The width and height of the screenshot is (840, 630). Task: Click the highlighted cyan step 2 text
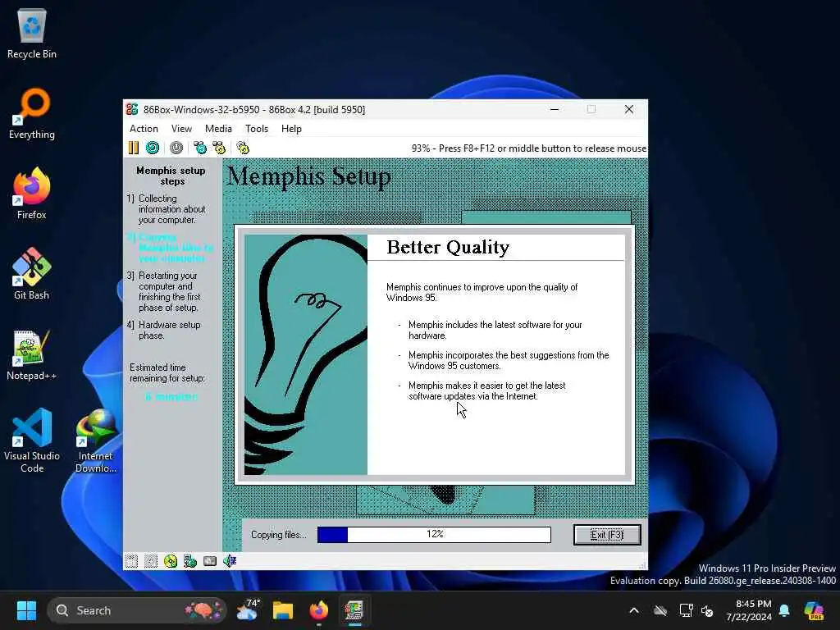tap(170, 248)
